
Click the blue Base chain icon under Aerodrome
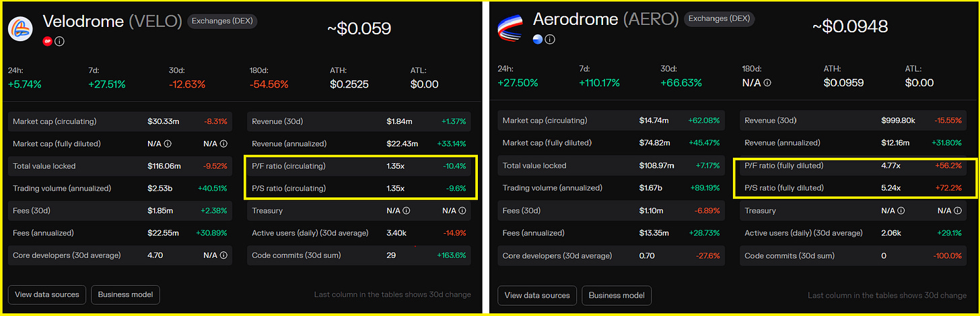(538, 39)
